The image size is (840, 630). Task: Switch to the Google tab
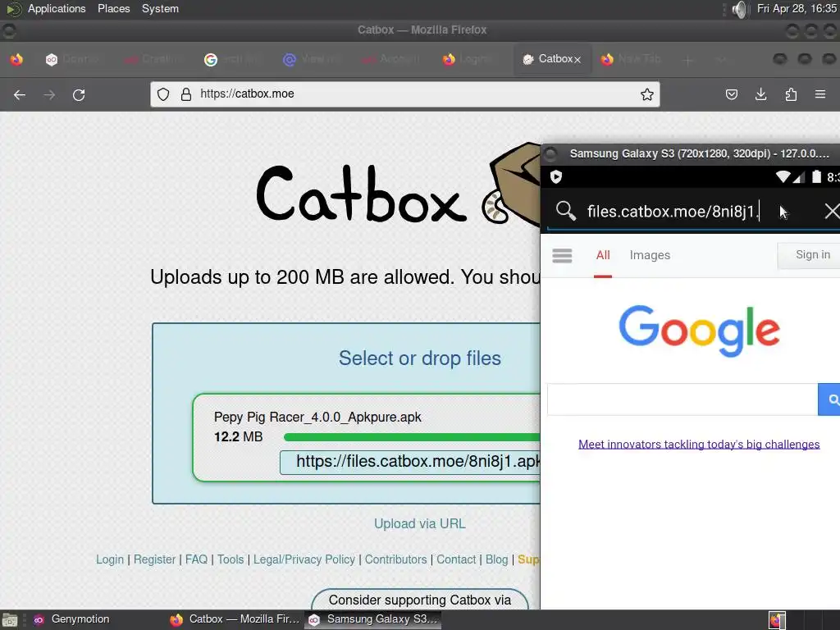pos(231,59)
